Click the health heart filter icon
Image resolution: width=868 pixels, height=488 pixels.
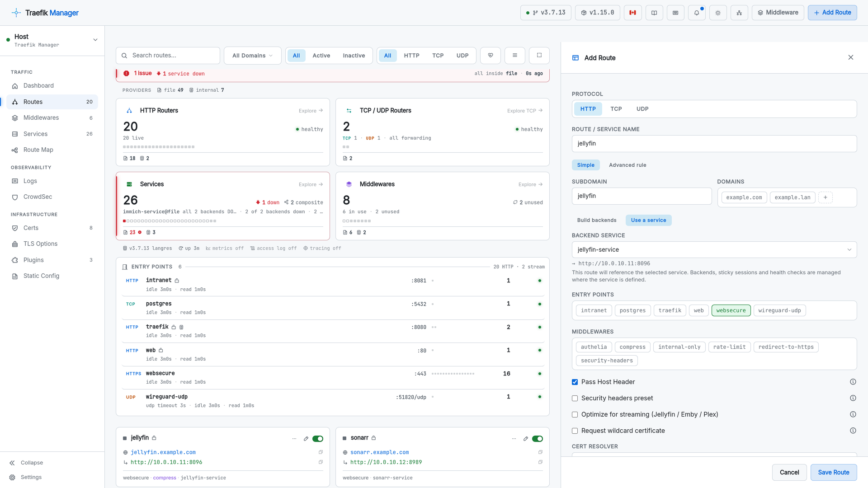click(x=491, y=55)
